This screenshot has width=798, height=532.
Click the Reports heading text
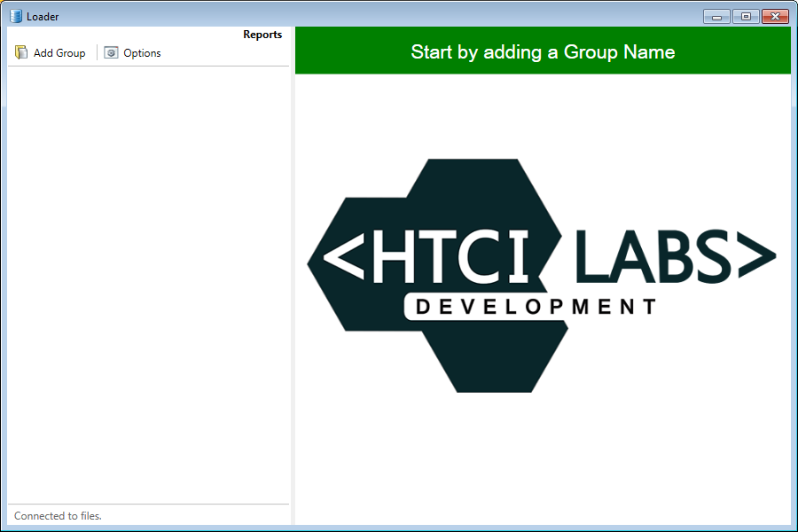[262, 34]
